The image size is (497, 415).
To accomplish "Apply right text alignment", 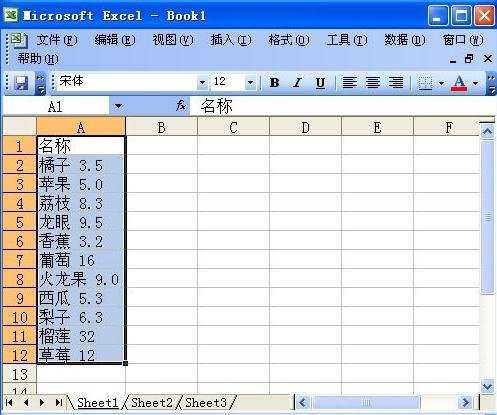I will tap(396, 82).
